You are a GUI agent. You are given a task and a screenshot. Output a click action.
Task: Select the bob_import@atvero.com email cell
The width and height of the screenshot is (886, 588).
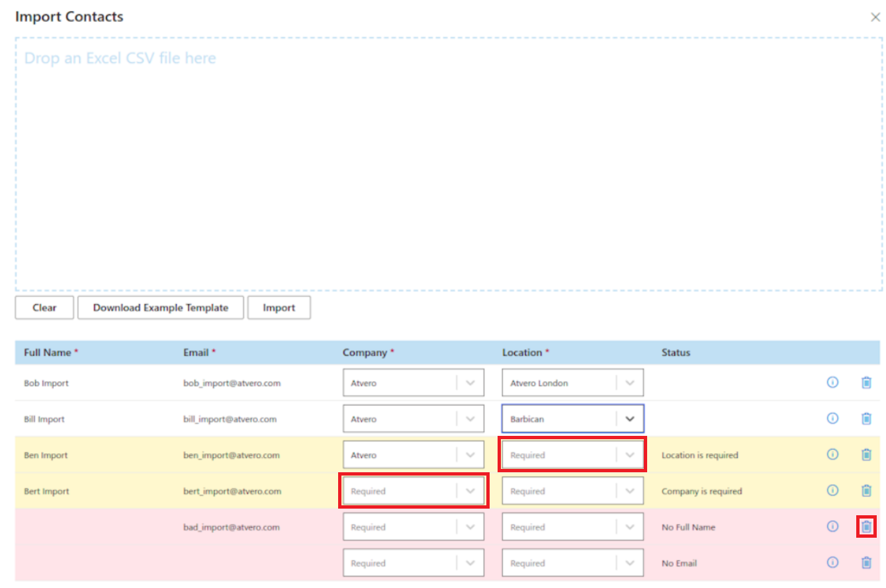(232, 383)
